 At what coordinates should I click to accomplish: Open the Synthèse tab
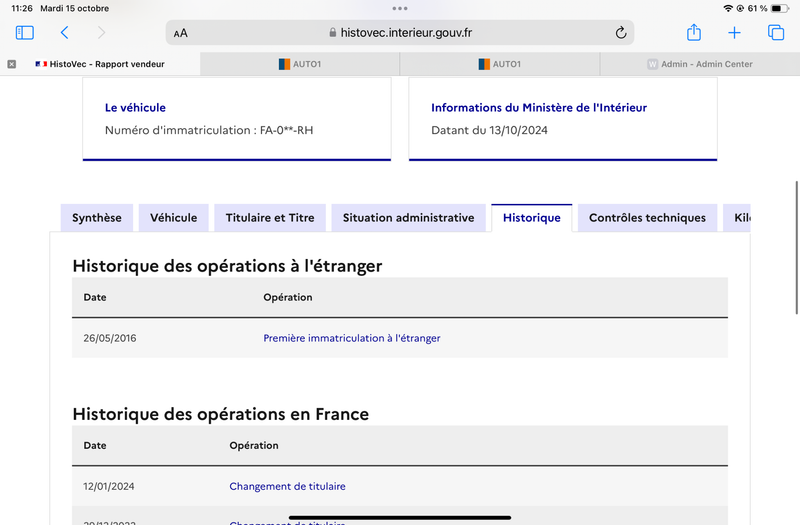pos(97,218)
